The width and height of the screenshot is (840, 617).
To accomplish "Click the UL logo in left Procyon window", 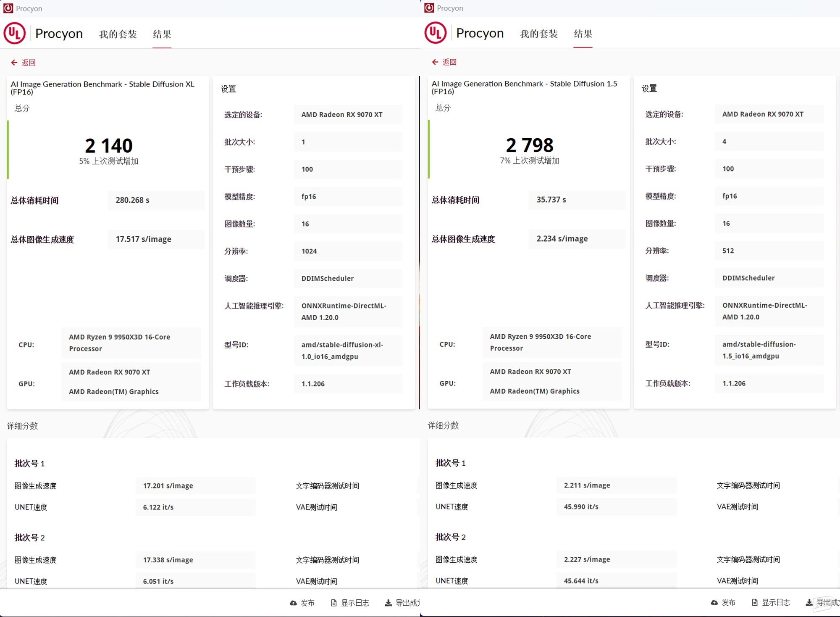I will (15, 33).
